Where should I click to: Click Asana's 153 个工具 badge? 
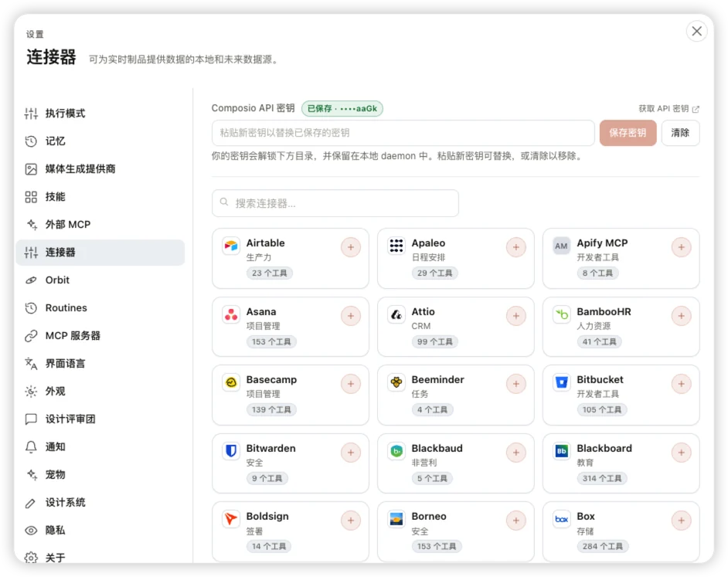[271, 341]
